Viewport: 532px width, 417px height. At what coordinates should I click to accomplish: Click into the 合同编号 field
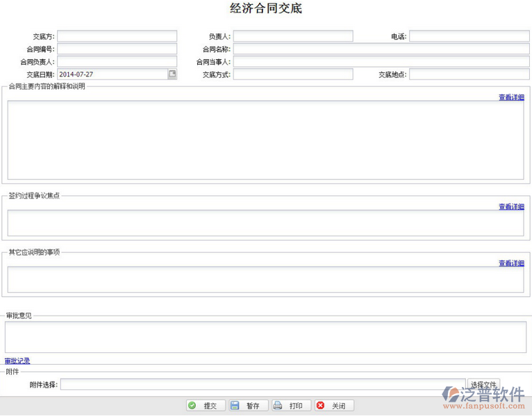point(117,49)
